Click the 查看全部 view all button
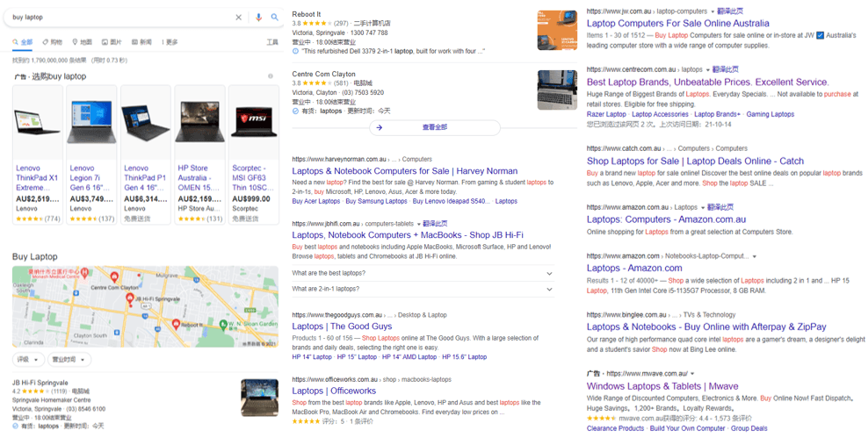 click(x=435, y=127)
